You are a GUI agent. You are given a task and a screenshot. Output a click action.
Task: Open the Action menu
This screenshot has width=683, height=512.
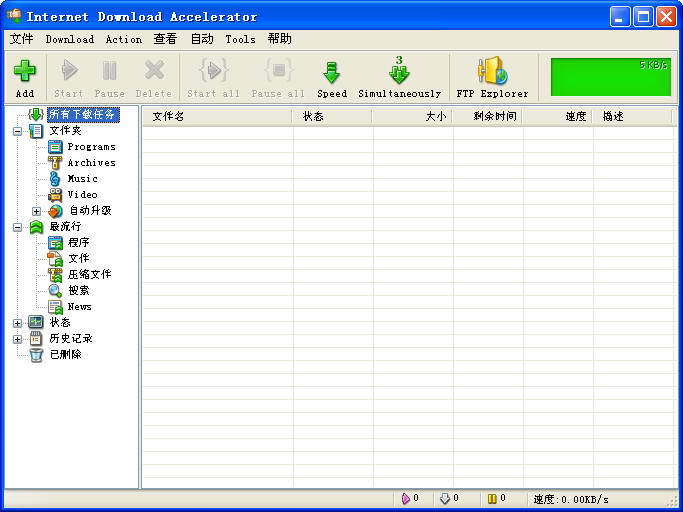coord(124,39)
